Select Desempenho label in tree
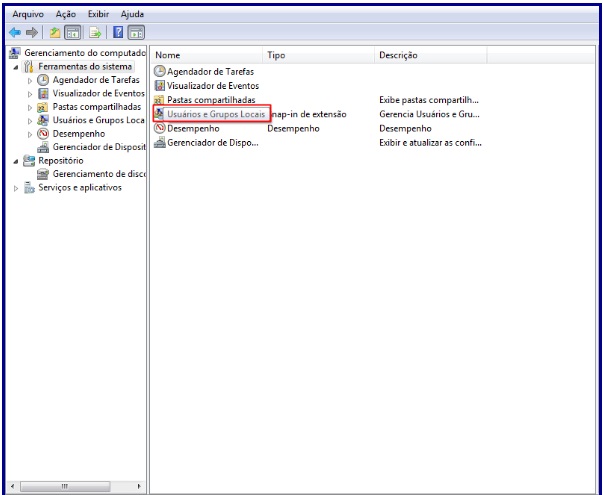Screen dimensions: 603x495 [x=79, y=134]
